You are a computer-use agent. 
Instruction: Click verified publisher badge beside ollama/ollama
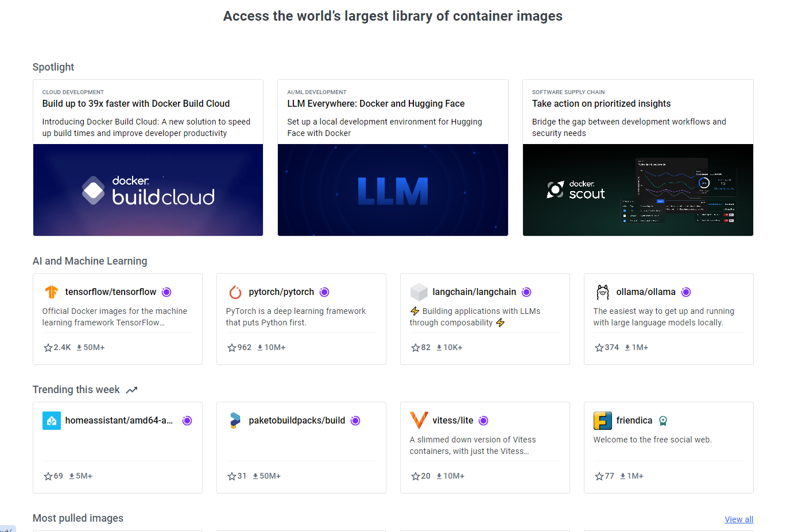pos(686,292)
